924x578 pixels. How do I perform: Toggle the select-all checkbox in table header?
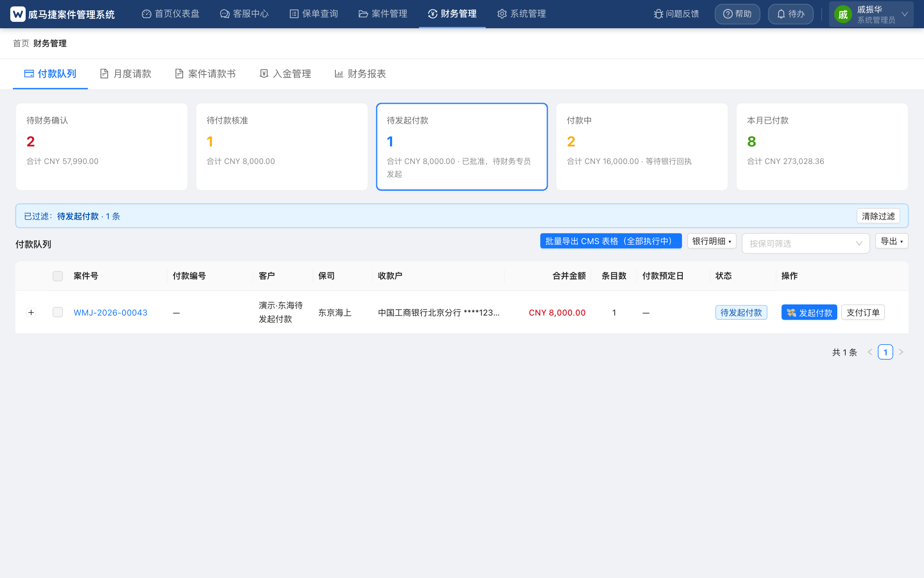pyautogui.click(x=58, y=276)
